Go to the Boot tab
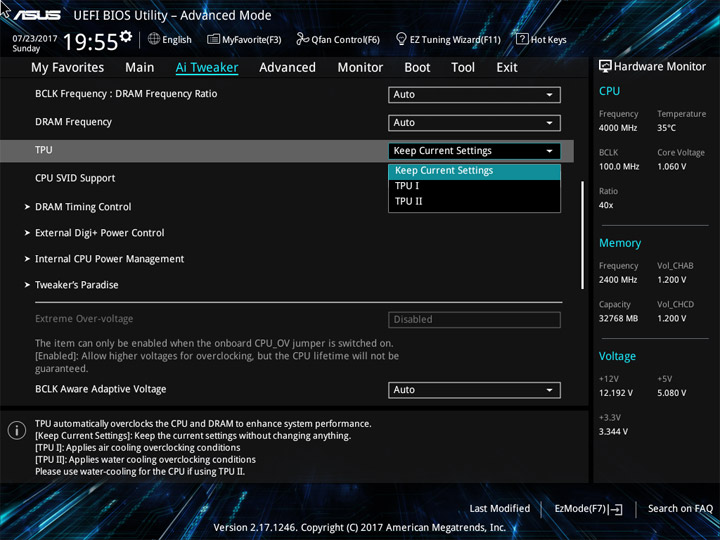Image resolution: width=720 pixels, height=540 pixels. click(x=417, y=68)
